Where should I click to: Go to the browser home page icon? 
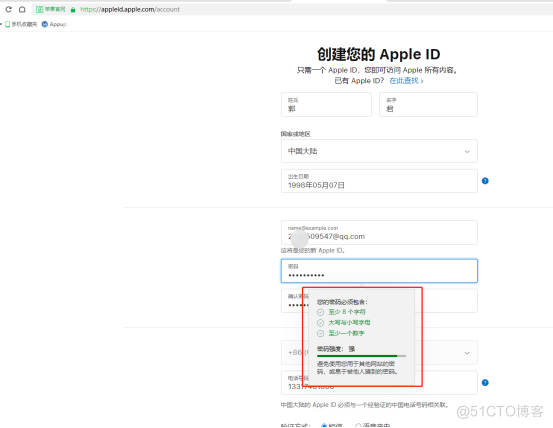pyautogui.click(x=22, y=9)
